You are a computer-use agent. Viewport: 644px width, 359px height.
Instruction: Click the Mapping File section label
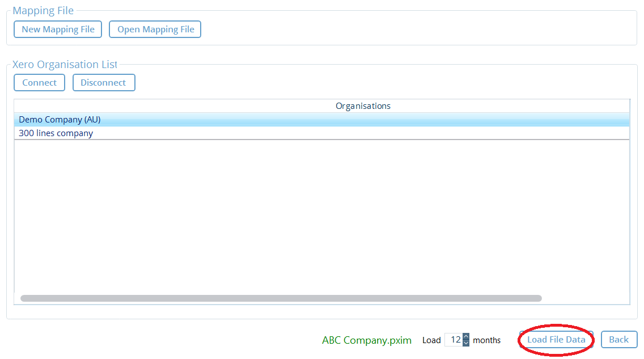click(43, 10)
